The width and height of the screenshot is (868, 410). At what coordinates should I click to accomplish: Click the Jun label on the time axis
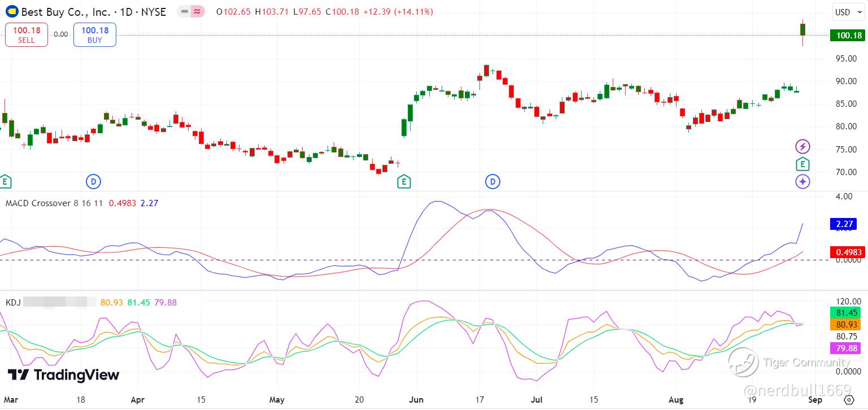pos(416,400)
